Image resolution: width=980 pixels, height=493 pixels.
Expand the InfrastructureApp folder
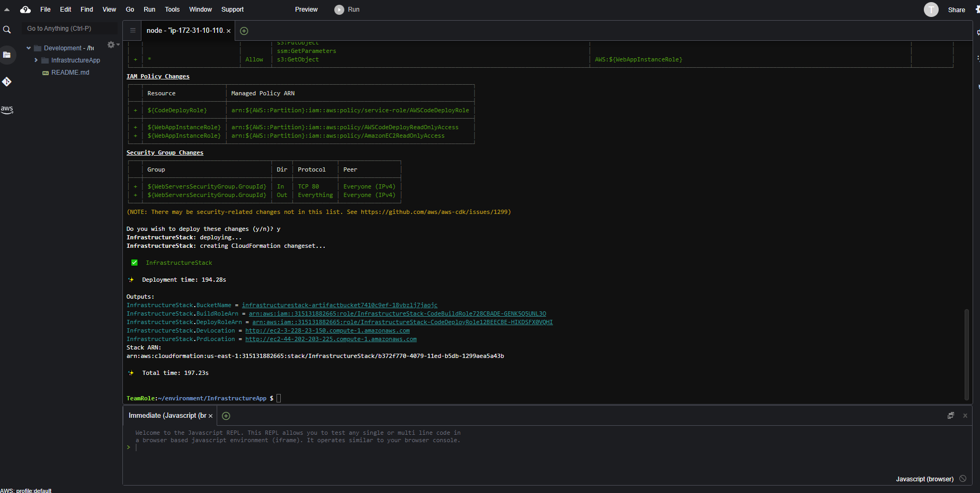click(36, 60)
